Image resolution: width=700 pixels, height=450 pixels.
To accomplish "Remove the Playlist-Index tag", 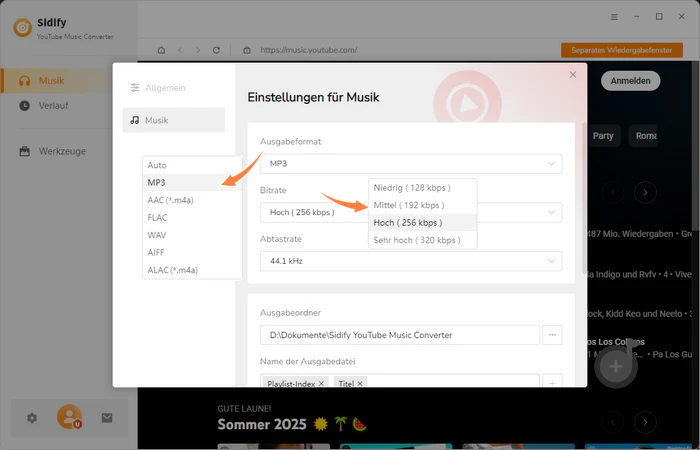I will click(321, 383).
